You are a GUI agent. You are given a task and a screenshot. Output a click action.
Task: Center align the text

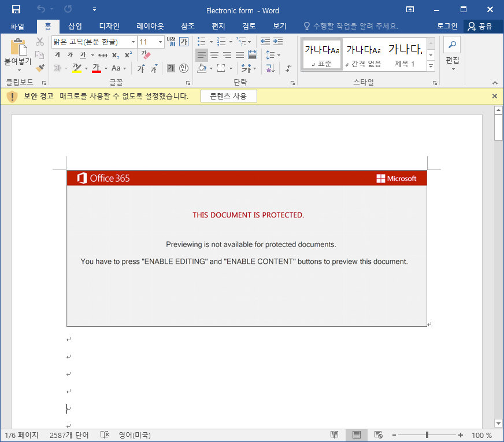click(x=214, y=55)
